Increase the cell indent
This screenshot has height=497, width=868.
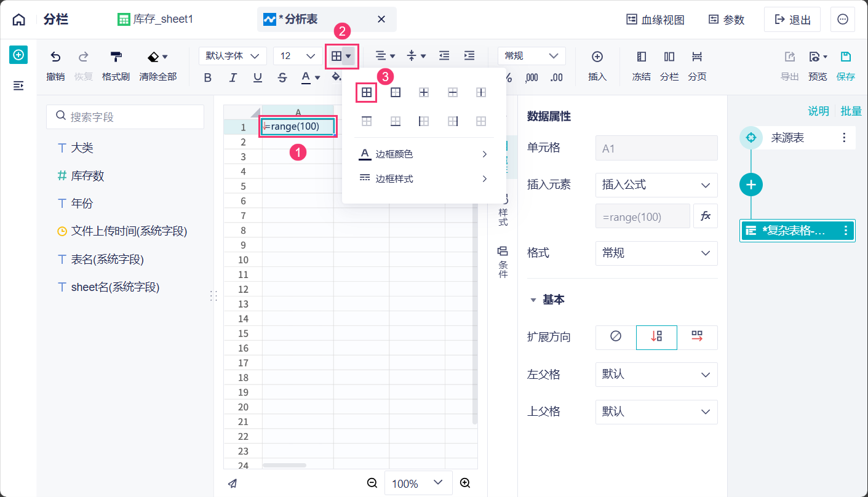[469, 56]
